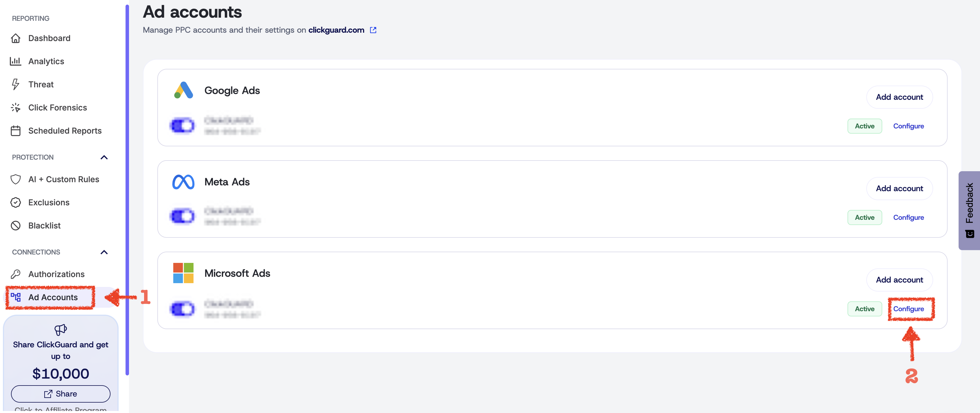This screenshot has height=413, width=980.
Task: Disable the Google Ads account toggle
Action: click(182, 126)
